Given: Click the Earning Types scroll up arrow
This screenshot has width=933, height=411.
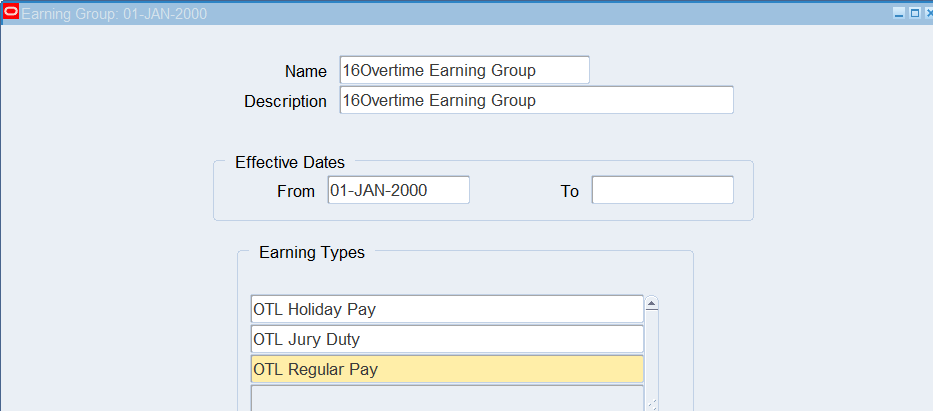Looking at the screenshot, I should pos(651,302).
